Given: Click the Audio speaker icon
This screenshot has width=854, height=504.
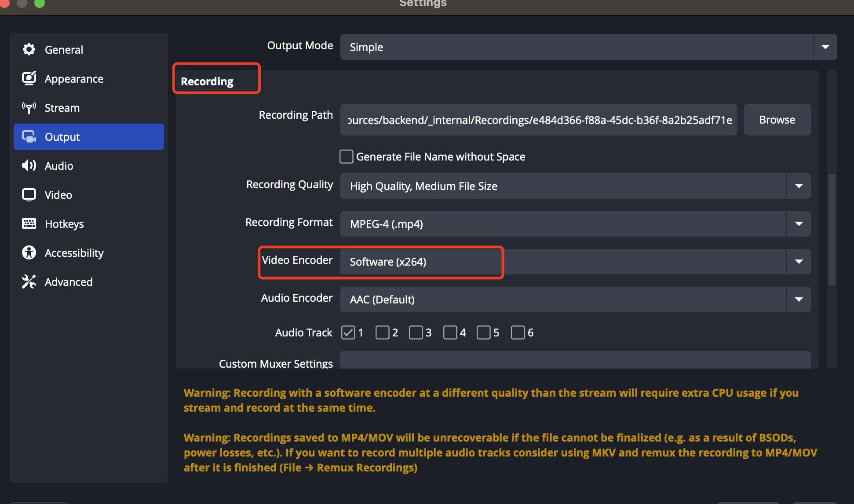Looking at the screenshot, I should coord(29,166).
